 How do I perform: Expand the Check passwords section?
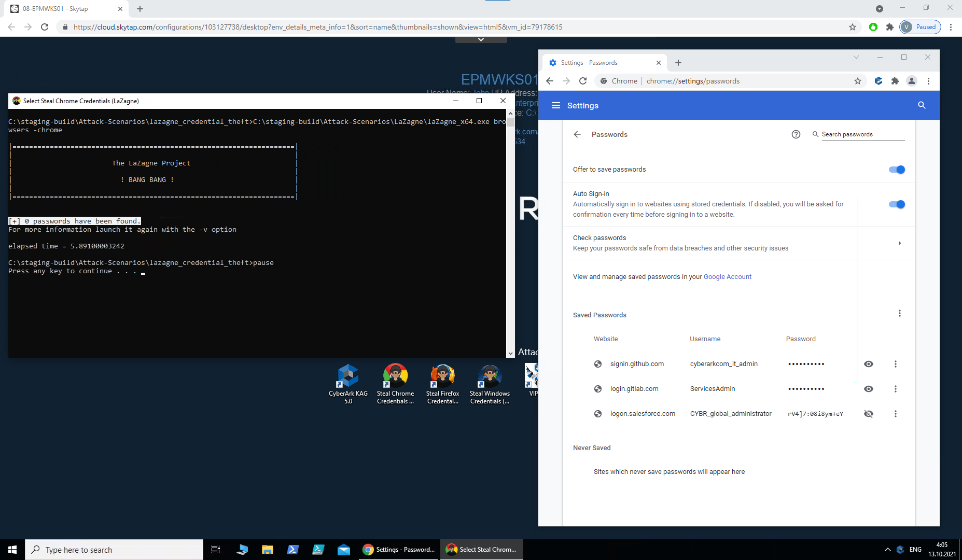[900, 243]
